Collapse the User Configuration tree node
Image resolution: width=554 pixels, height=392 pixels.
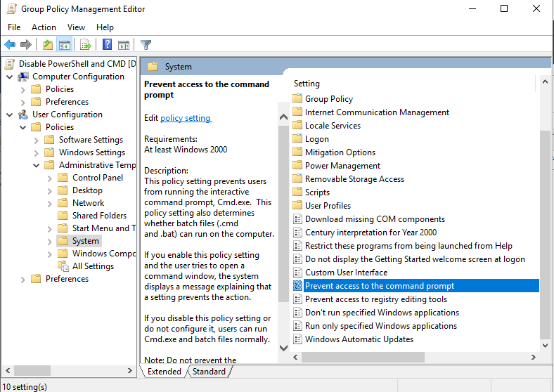9,115
